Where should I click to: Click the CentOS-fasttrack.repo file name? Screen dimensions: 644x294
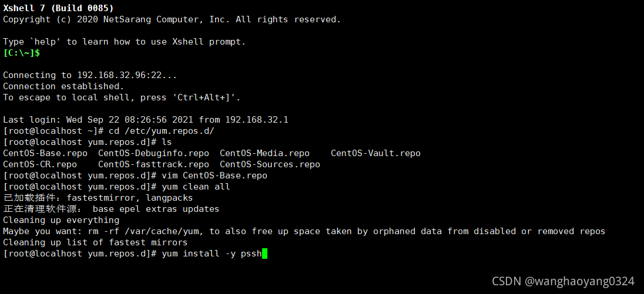153,164
